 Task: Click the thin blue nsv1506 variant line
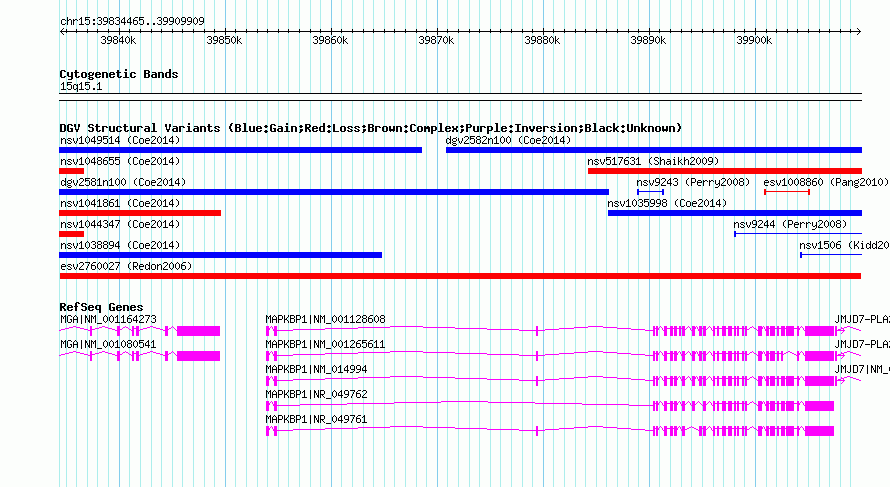[x=831, y=255]
